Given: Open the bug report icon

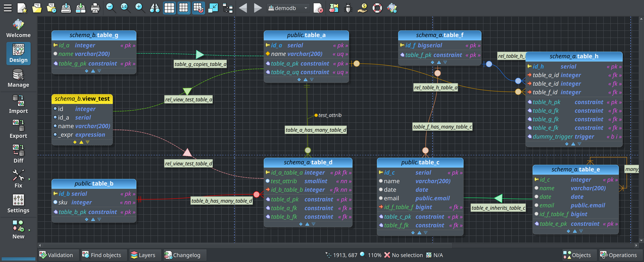Looking at the screenshot, I should tap(348, 8).
